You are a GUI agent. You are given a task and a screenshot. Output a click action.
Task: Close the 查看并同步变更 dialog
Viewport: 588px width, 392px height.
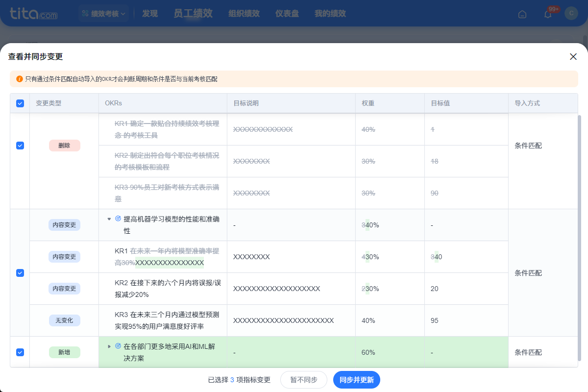click(x=573, y=56)
